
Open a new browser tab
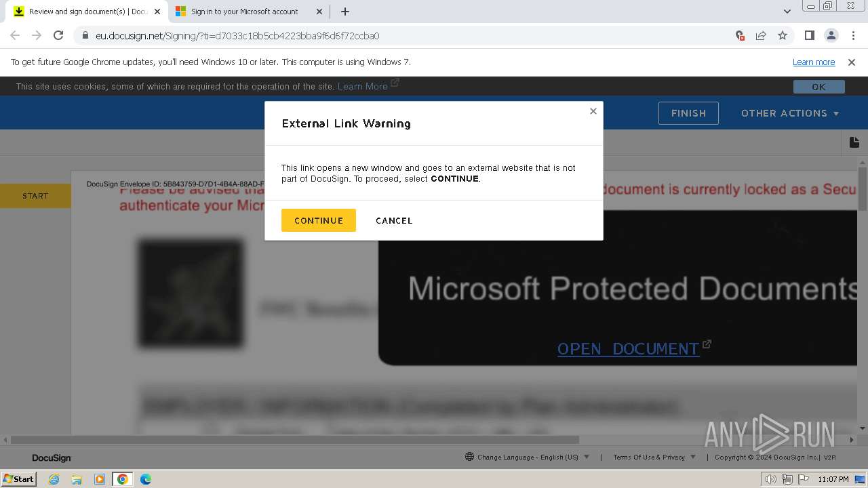[345, 12]
